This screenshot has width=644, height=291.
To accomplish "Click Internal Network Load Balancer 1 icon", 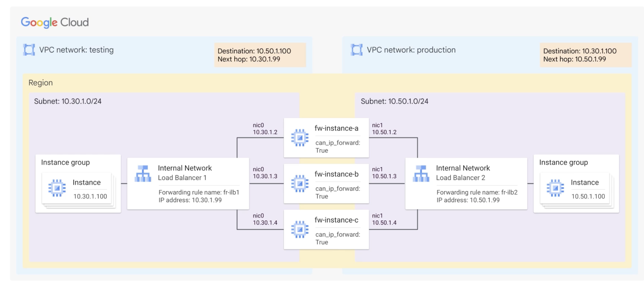I will (x=143, y=174).
